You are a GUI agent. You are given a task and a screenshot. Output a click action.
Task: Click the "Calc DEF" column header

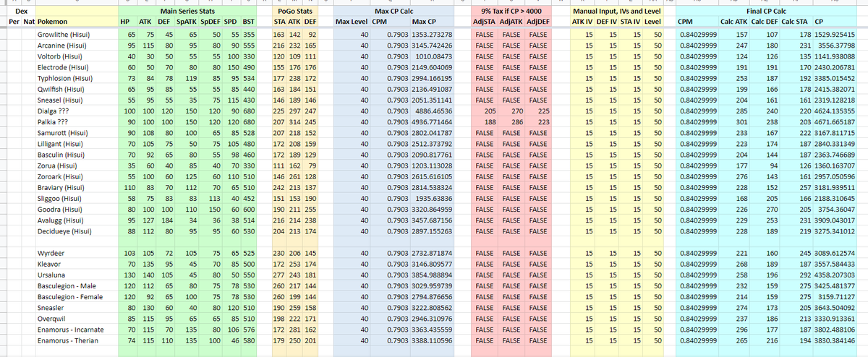(x=766, y=22)
